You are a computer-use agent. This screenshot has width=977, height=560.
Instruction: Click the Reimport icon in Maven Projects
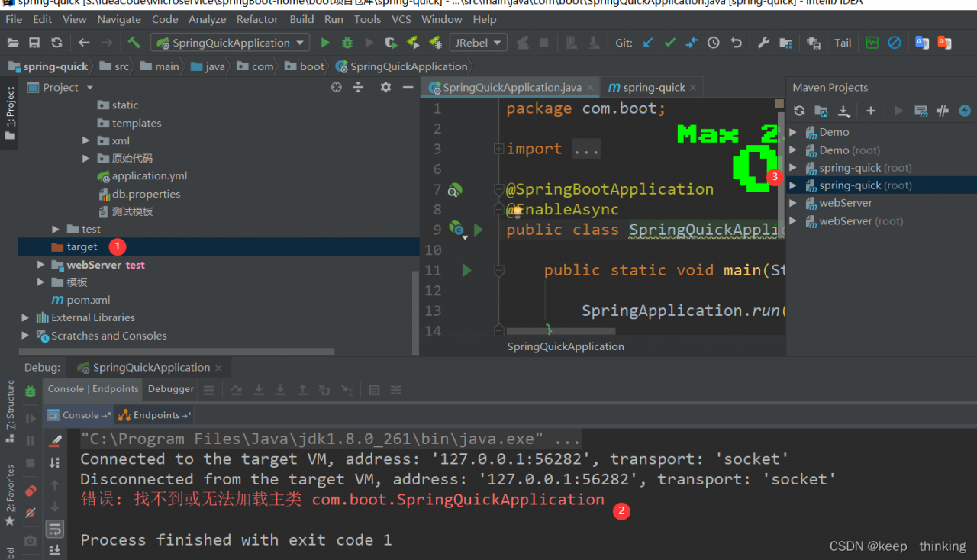pos(799,111)
